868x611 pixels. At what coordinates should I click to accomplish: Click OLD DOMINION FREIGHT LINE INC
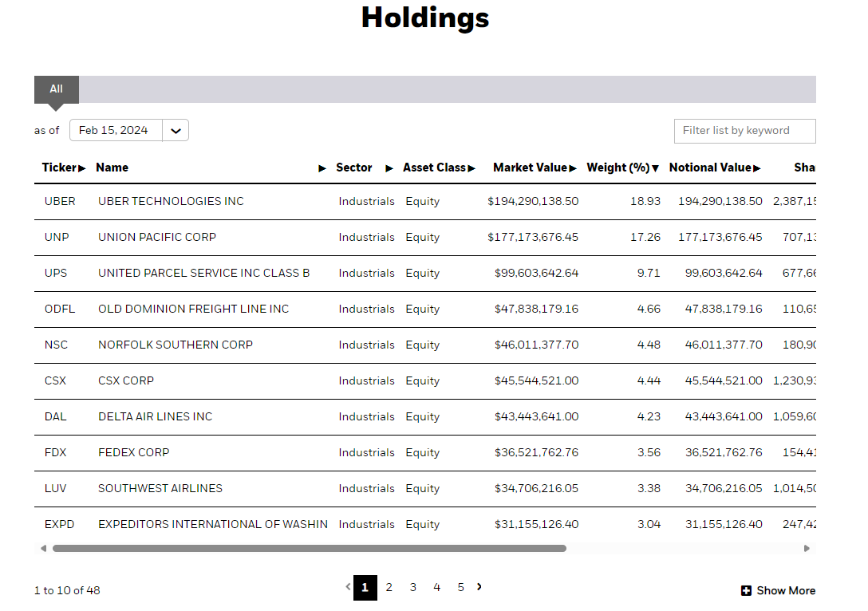(x=194, y=309)
